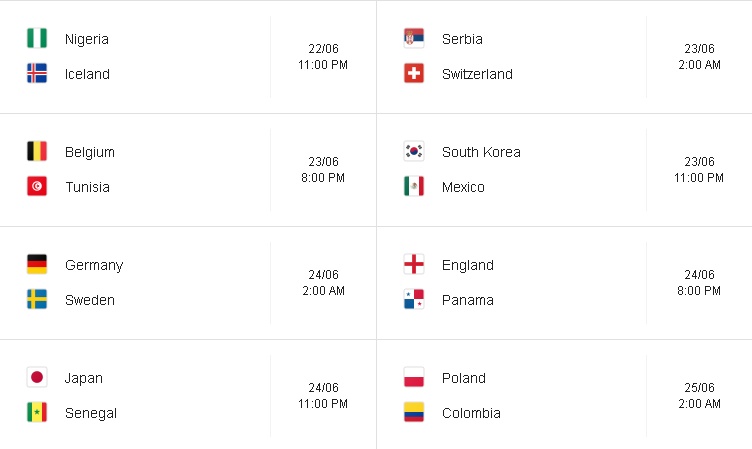752x449 pixels.
Task: Click the Panama flag icon
Action: [414, 299]
